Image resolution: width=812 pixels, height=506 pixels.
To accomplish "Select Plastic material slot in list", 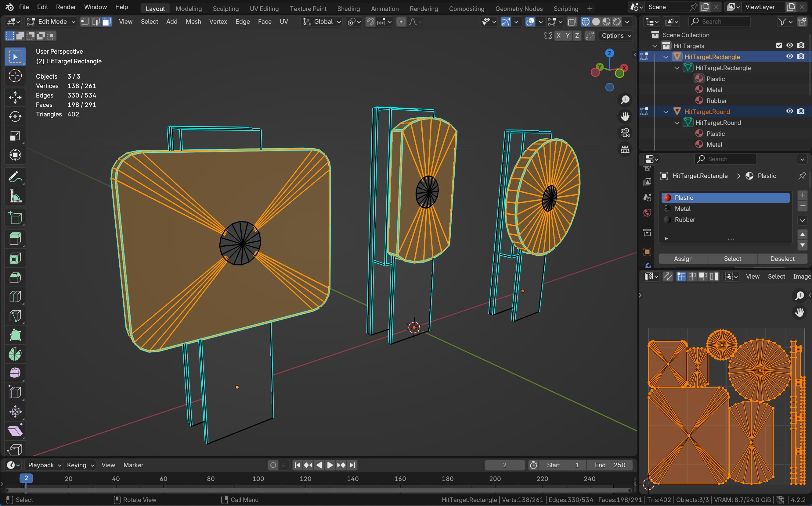I will pos(726,197).
